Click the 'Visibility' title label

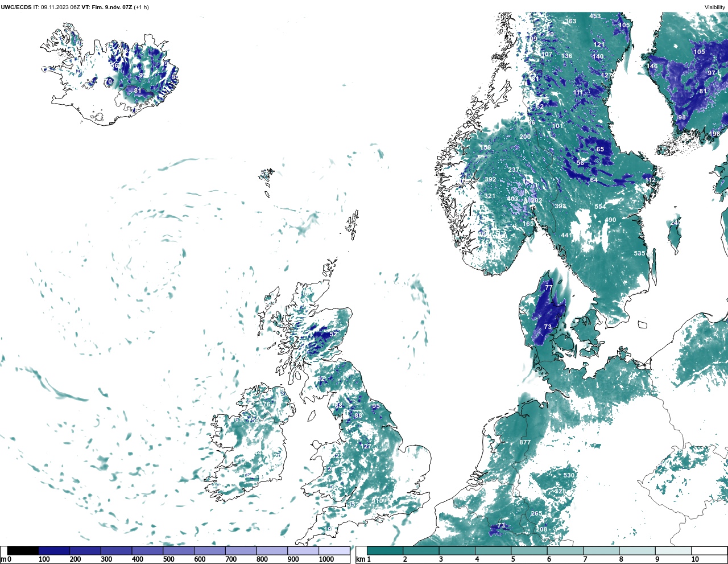715,7
